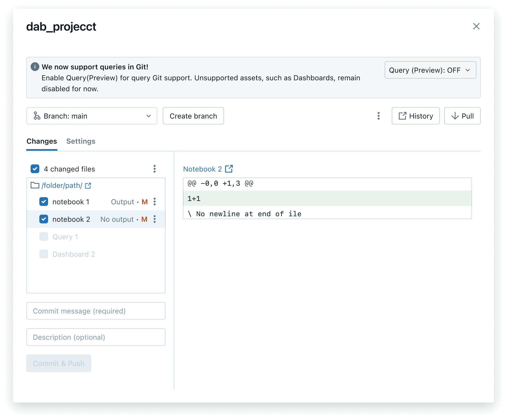Uncheck the notebook 2 checkbox
Screen dimensions: 507x420
44,219
